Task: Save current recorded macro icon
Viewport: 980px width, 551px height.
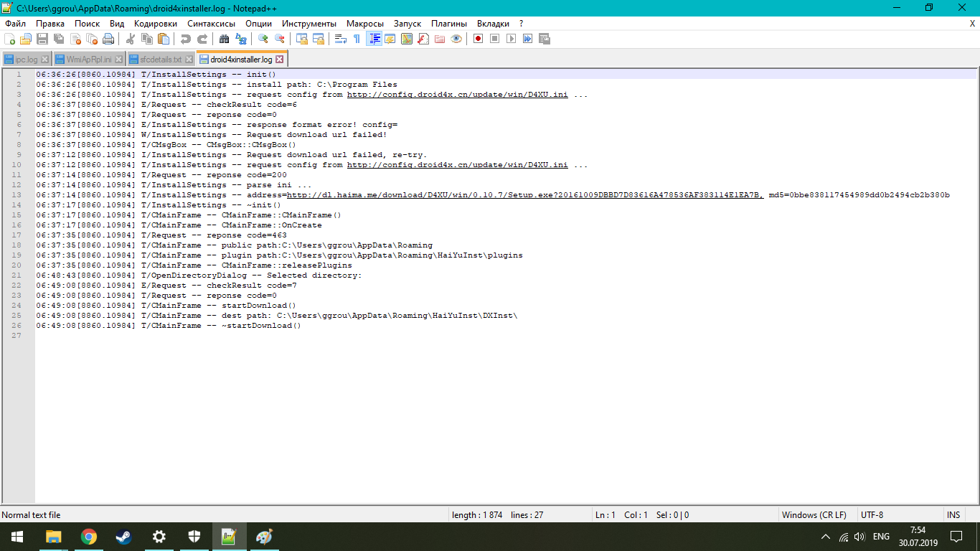Action: tap(544, 39)
